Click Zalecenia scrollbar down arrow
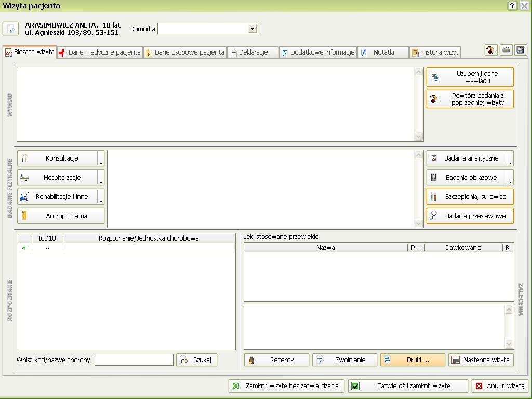 pyautogui.click(x=509, y=344)
